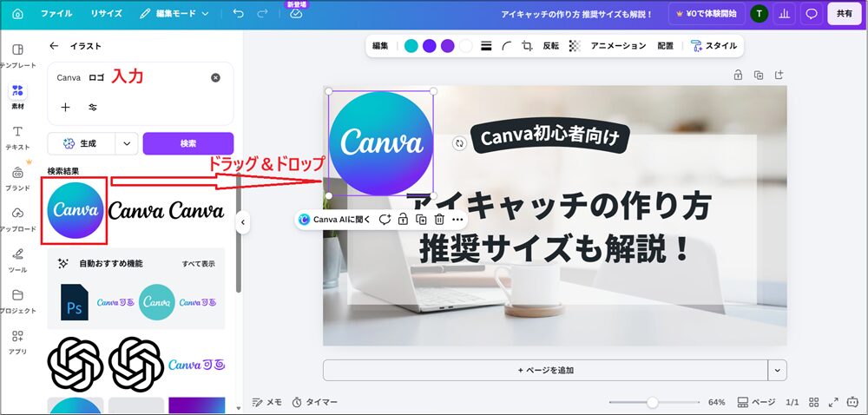Select the Photoshop Ps file icon thumbnail
Viewport: 868px width, 415px height.
coord(75,302)
